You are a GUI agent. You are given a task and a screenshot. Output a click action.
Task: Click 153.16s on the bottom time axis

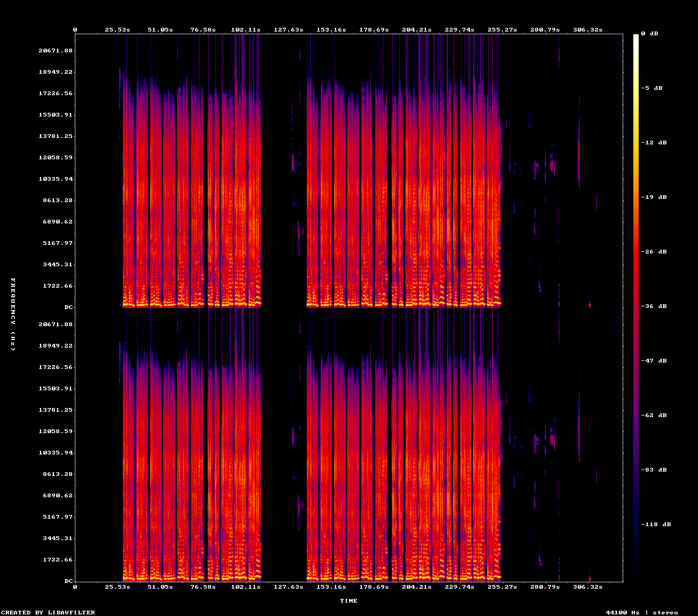tap(331, 587)
